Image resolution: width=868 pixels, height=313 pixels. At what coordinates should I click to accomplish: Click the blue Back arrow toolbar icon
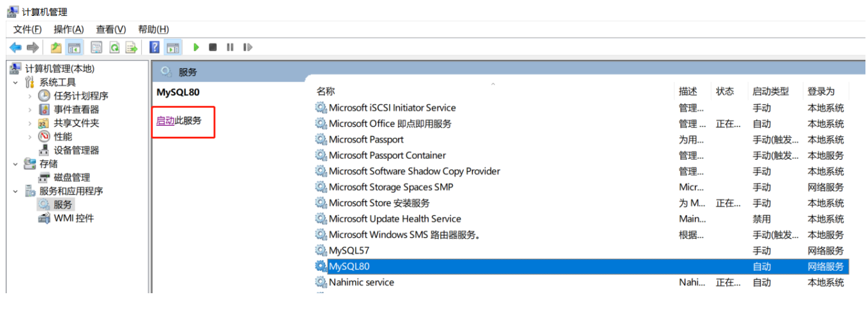coord(16,47)
